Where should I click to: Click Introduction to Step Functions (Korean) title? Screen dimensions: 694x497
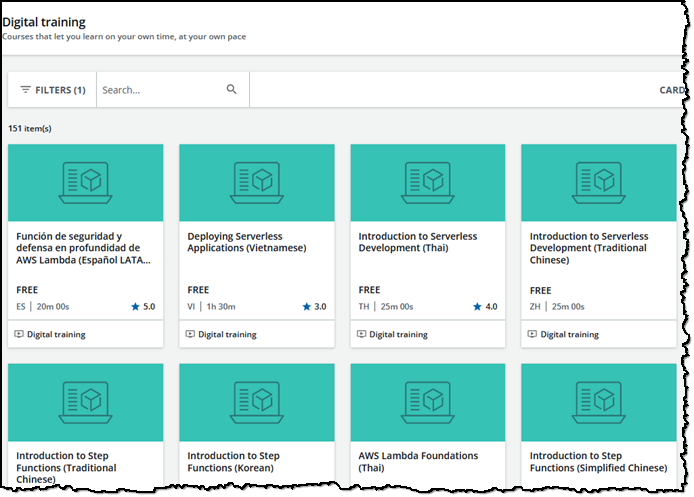pos(233,462)
